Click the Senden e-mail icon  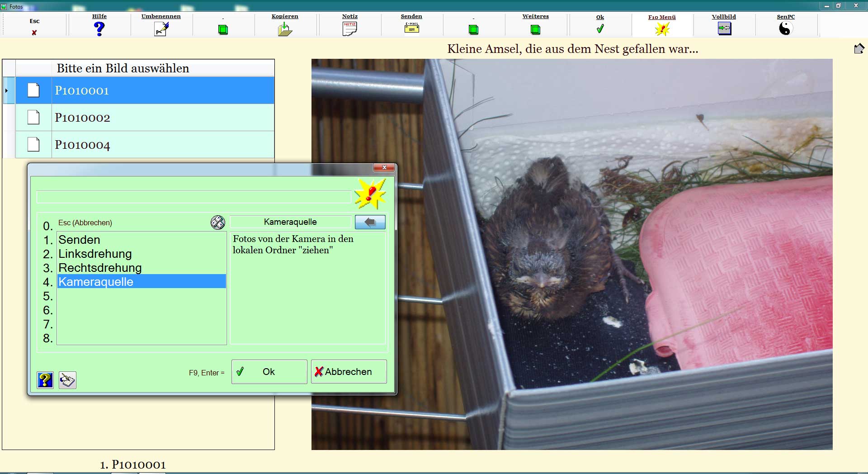click(411, 28)
